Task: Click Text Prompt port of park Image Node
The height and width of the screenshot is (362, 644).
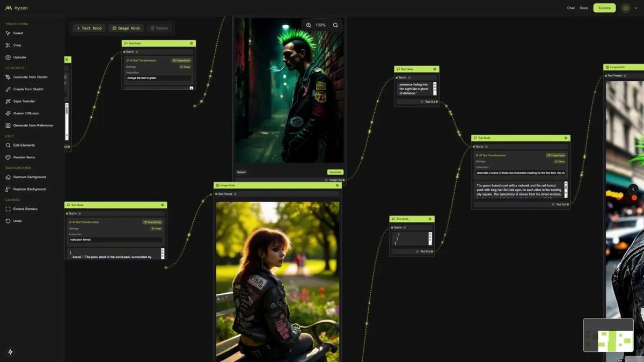Action: (x=216, y=194)
